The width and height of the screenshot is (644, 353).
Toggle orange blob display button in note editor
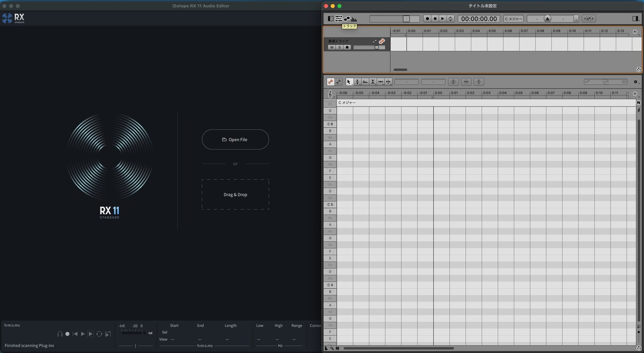330,82
